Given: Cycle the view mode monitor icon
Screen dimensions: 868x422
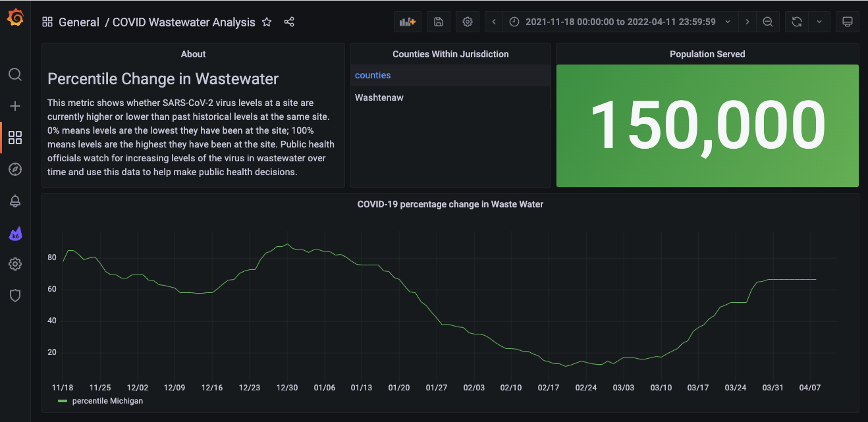Looking at the screenshot, I should [x=848, y=22].
